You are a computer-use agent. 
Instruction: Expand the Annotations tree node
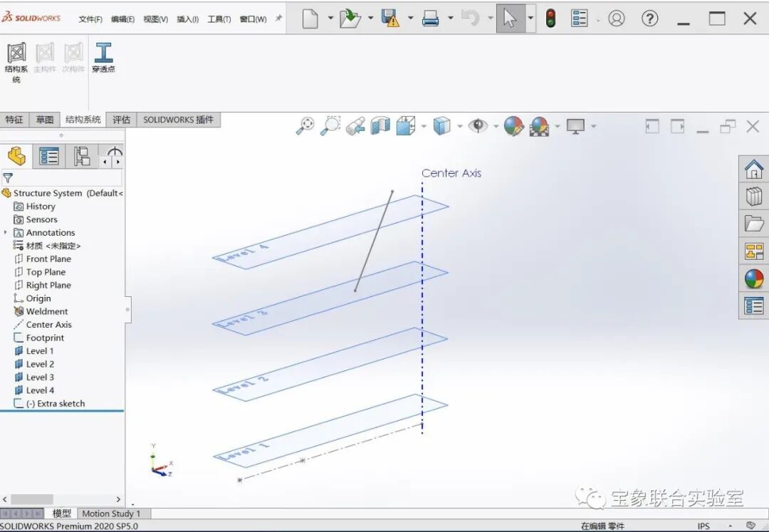[x=6, y=232]
